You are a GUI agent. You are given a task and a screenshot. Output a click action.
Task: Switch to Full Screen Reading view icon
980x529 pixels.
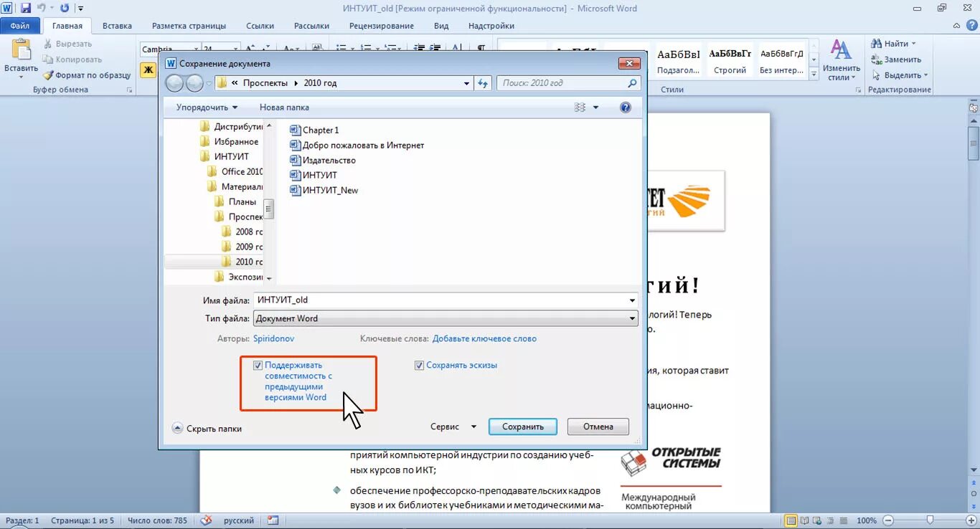tap(804, 520)
